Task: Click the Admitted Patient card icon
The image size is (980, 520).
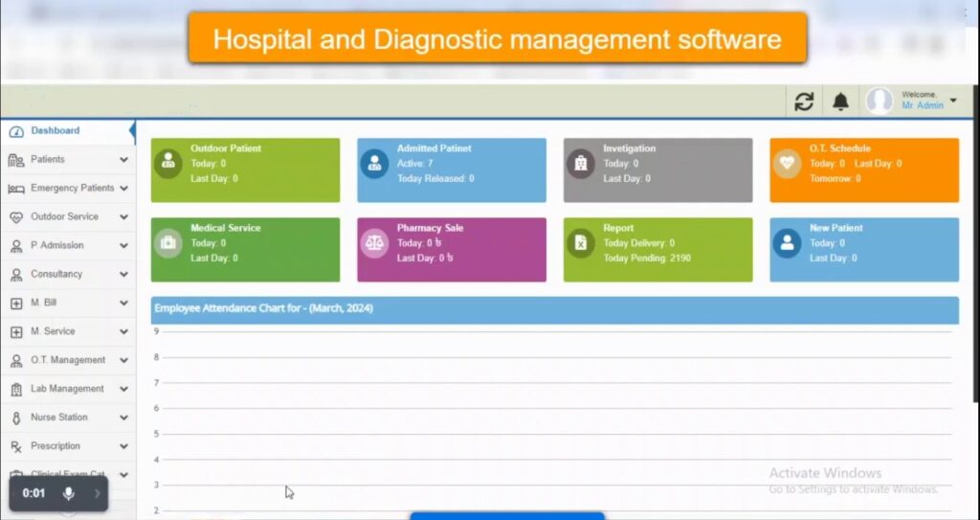Action: (x=374, y=163)
